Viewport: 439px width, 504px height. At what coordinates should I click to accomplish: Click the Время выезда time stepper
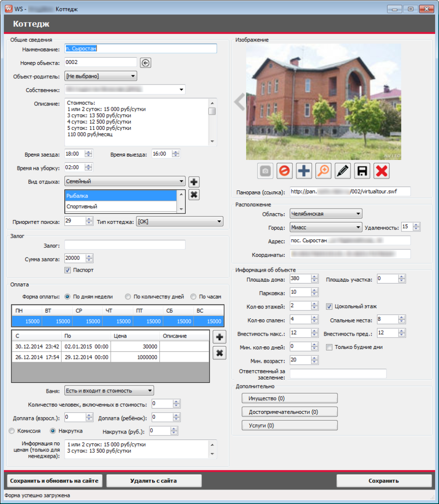(x=176, y=154)
